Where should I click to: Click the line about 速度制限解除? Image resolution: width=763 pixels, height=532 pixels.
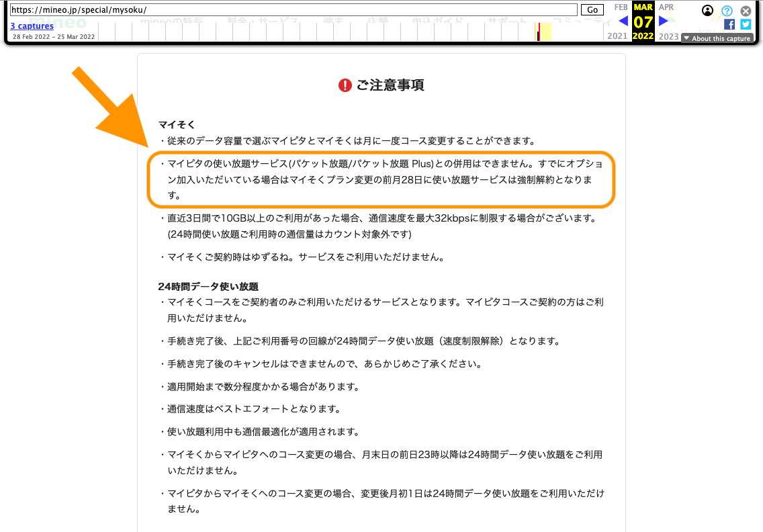point(361,341)
